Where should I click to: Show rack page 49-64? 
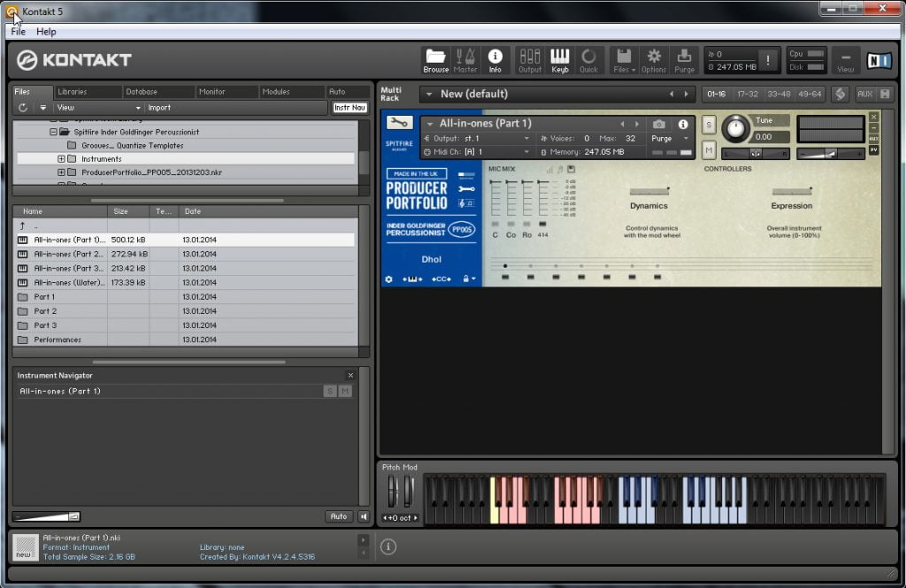[810, 94]
